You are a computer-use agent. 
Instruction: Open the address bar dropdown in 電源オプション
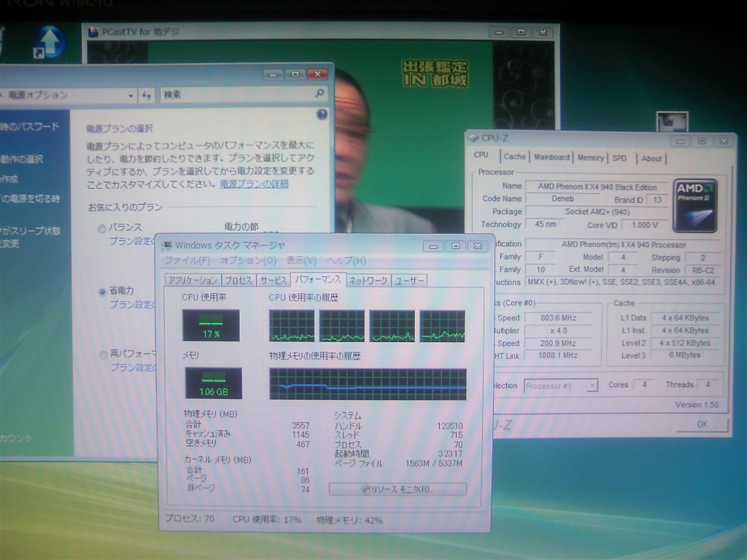pos(131,96)
